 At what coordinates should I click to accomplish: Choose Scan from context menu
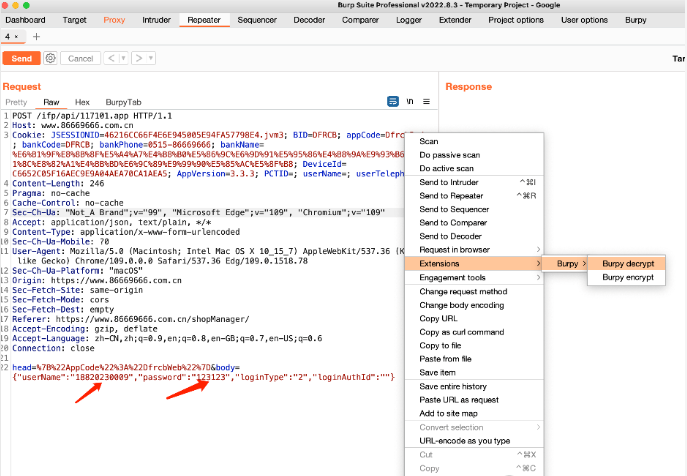[474, 141]
